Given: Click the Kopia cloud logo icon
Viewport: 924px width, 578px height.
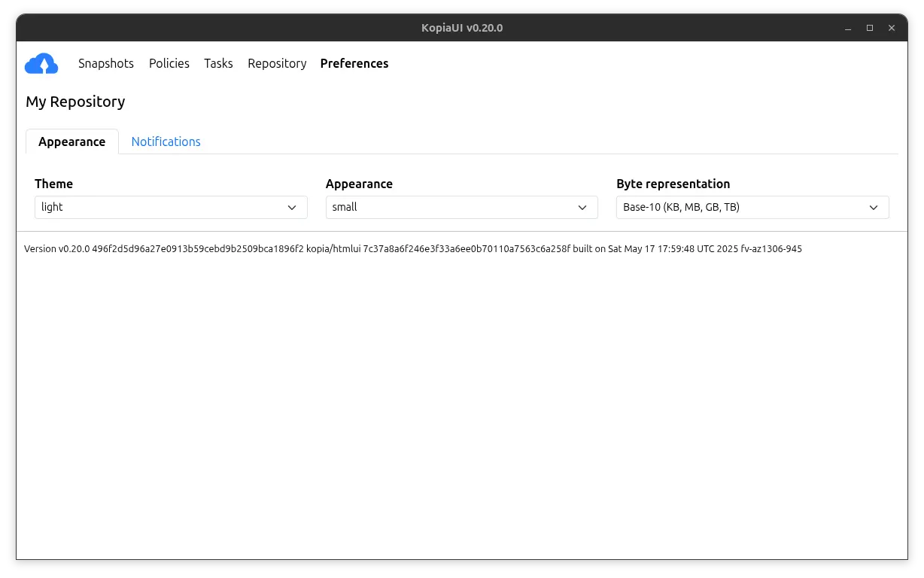Looking at the screenshot, I should click(x=41, y=64).
